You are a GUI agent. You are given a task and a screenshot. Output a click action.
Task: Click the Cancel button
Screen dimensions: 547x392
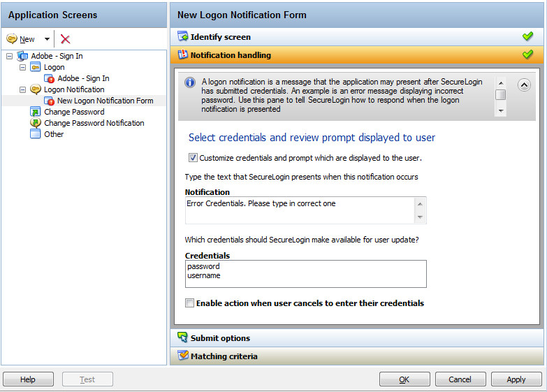(460, 379)
